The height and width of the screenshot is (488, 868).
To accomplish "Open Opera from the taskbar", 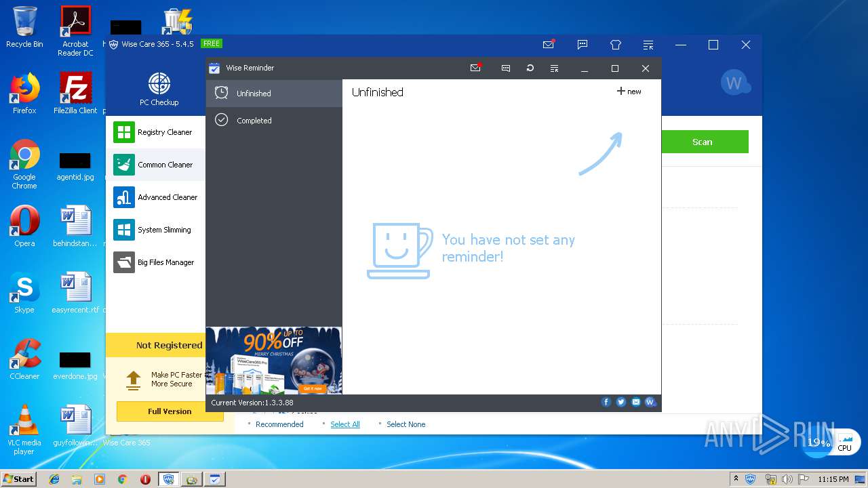I will point(145,479).
